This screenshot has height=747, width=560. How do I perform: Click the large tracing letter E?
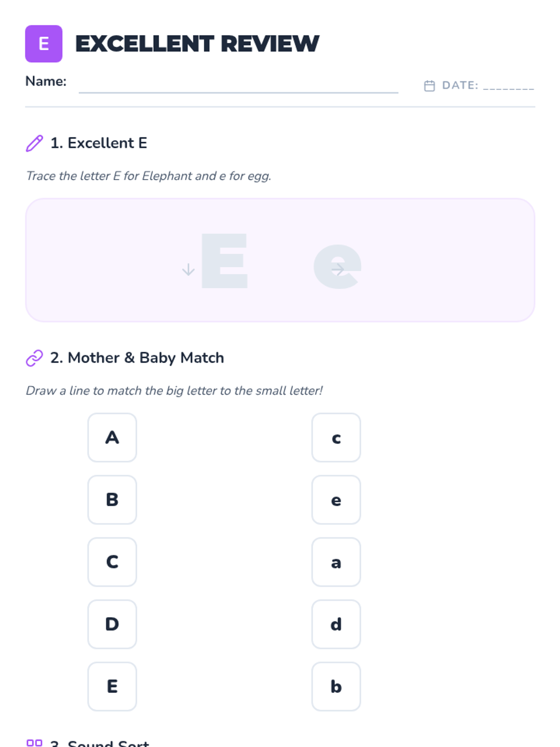224,261
